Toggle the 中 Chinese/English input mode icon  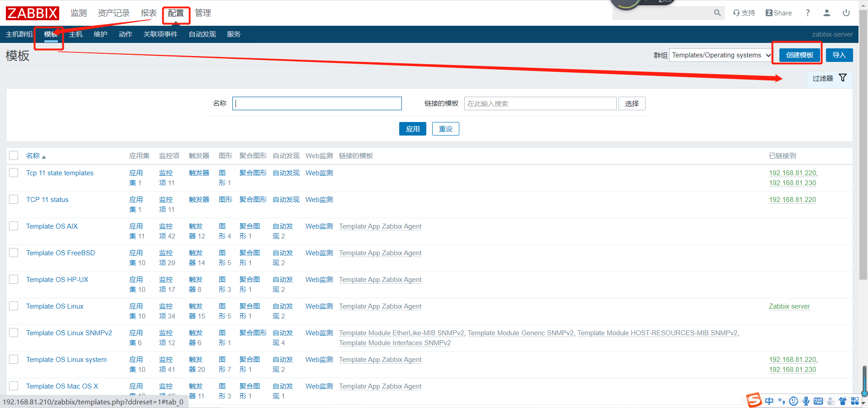click(x=769, y=401)
